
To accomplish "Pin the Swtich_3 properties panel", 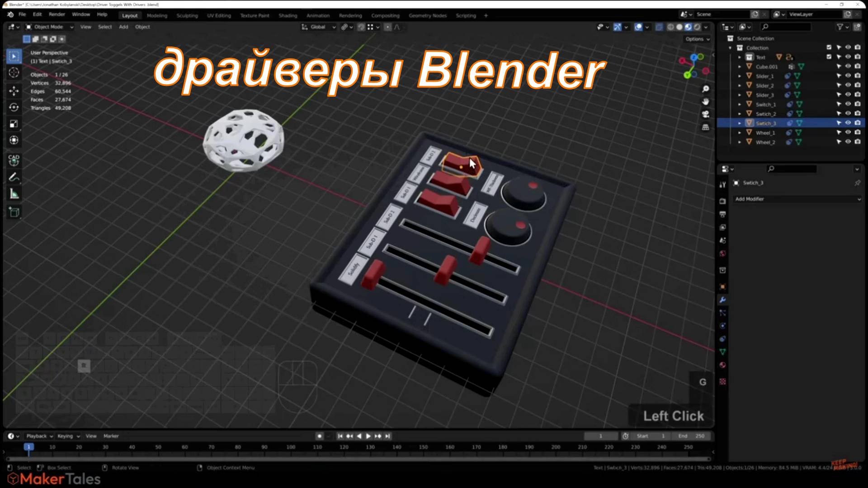I will pos(857,183).
